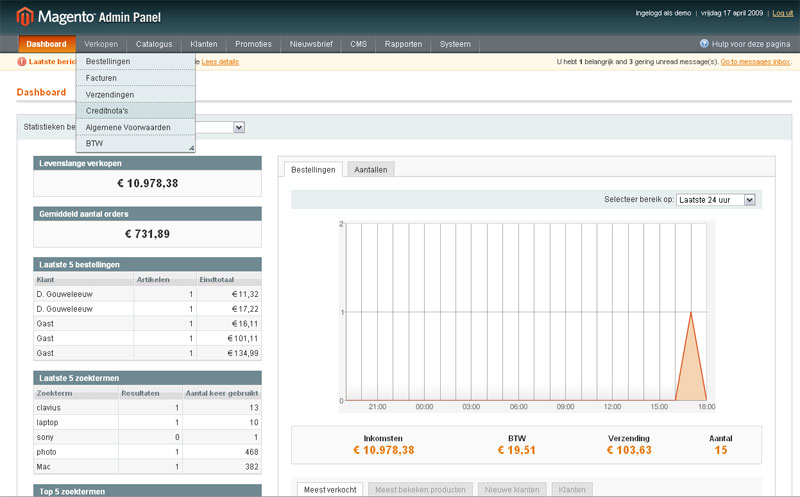Screen dimensions: 800x497
Task: Open the Statistieken store selector dropdown
Action: click(x=239, y=127)
